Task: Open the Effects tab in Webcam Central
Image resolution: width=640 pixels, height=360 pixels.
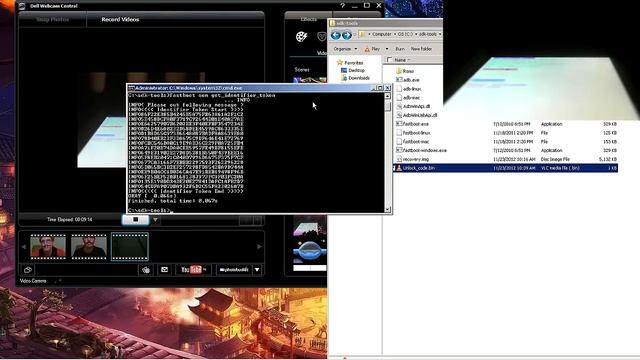Action: (x=309, y=19)
